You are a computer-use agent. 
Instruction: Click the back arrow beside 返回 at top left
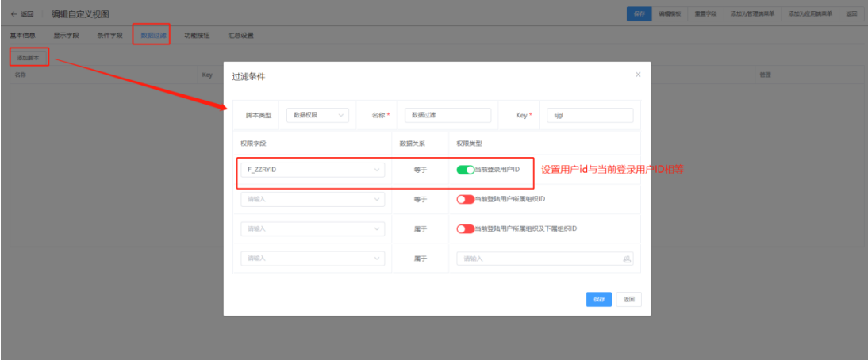(x=13, y=14)
